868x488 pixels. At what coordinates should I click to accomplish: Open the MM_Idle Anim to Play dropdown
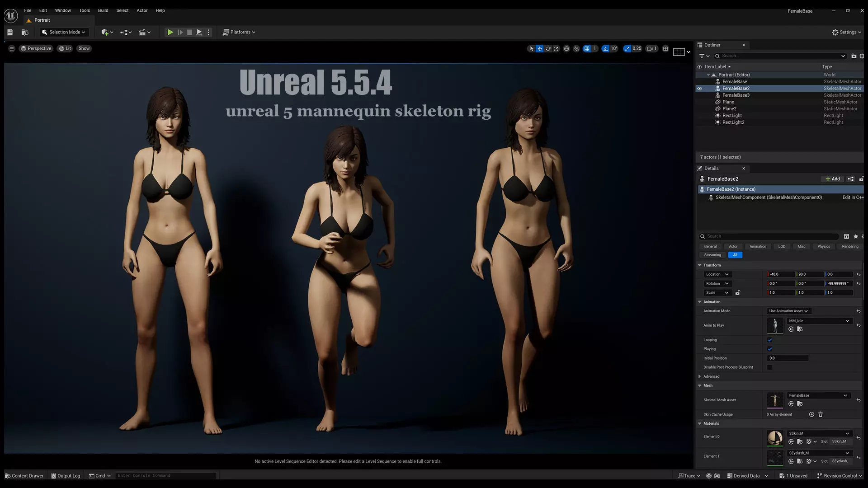(x=819, y=321)
